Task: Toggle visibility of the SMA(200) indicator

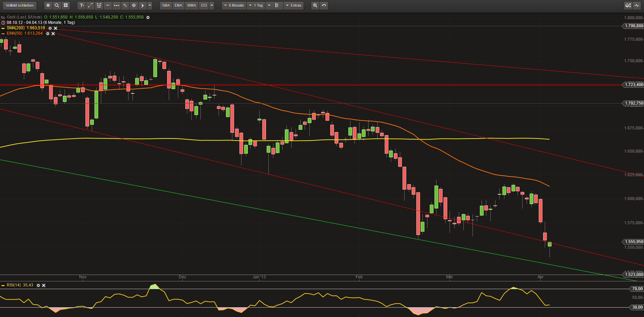Action: click(x=50, y=28)
